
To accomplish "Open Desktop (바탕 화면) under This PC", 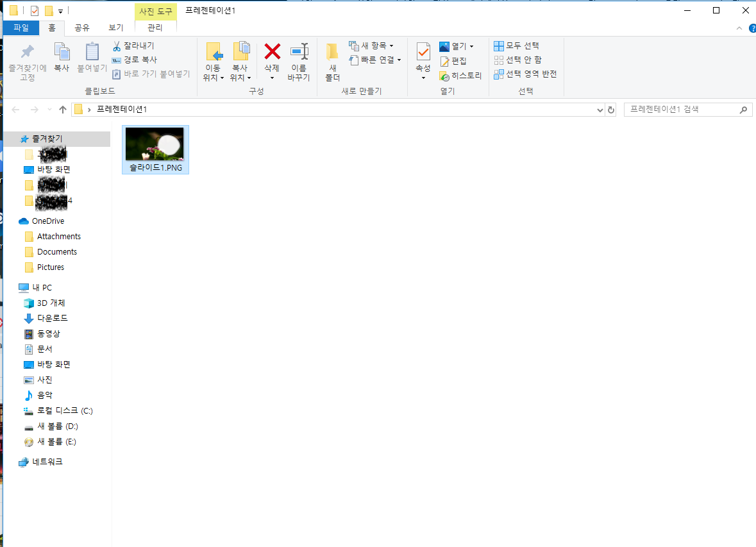I will tap(54, 365).
